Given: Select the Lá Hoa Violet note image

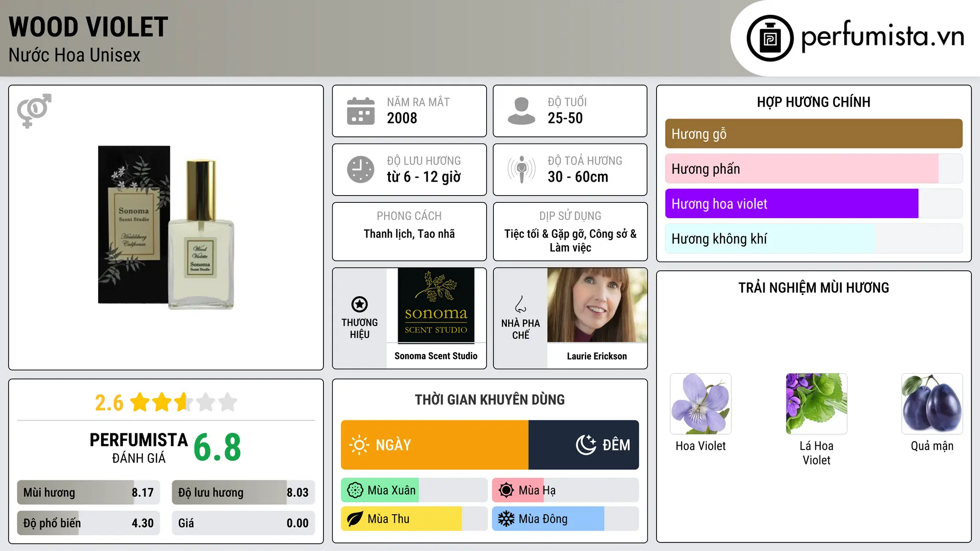Looking at the screenshot, I should pos(816,404).
